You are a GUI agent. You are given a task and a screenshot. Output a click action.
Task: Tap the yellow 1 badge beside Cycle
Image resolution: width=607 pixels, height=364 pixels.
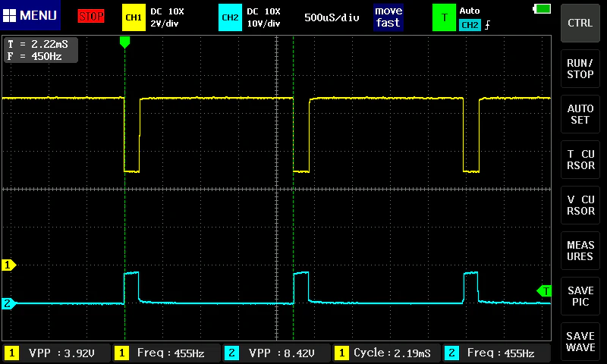click(x=341, y=353)
